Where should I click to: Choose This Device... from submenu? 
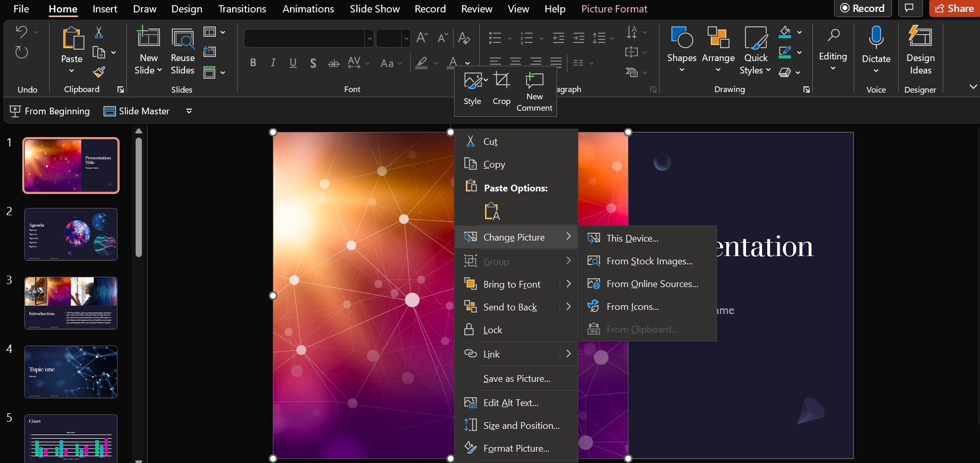tap(647, 238)
